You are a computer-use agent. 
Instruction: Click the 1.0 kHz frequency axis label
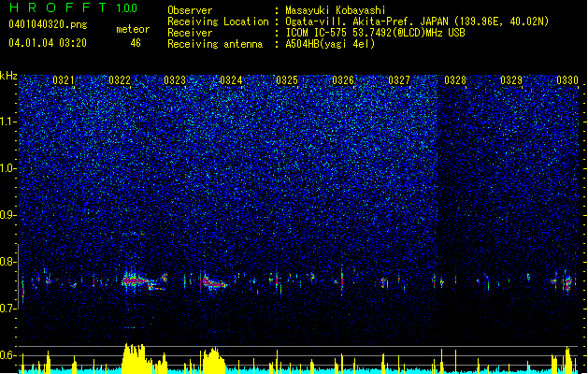[7, 168]
